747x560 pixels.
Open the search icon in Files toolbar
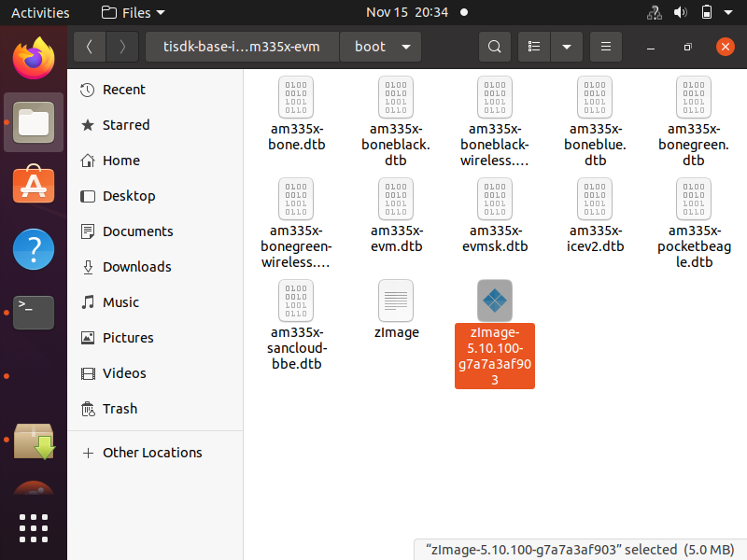(495, 46)
